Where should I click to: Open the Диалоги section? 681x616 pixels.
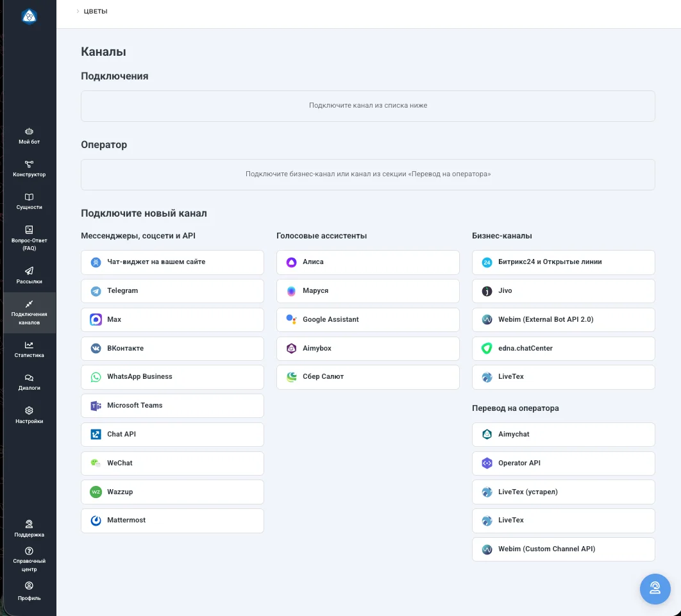click(x=29, y=383)
